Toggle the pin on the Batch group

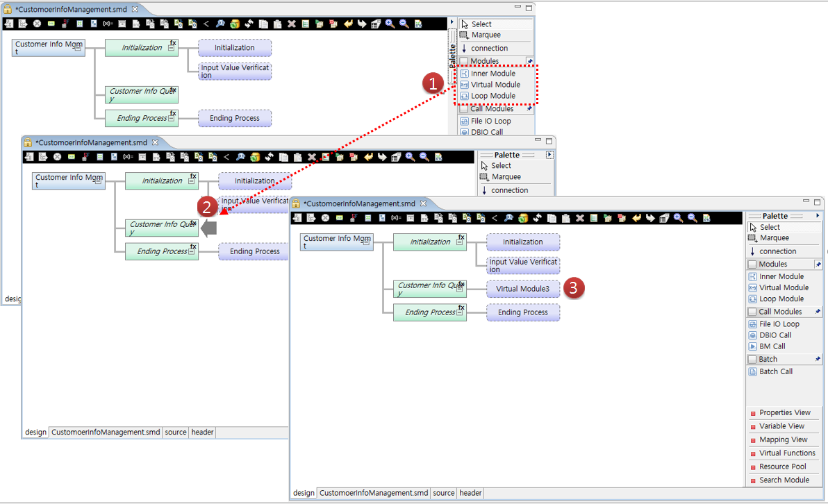818,359
